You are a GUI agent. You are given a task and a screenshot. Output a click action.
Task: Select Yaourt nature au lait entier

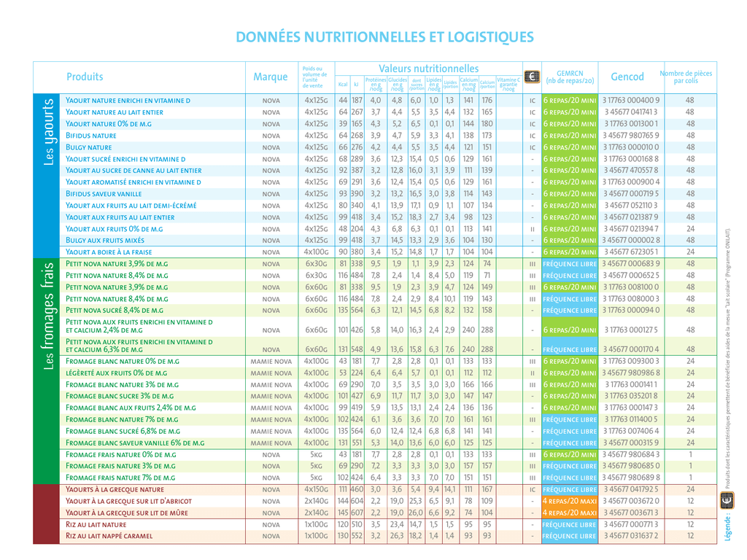(x=115, y=112)
